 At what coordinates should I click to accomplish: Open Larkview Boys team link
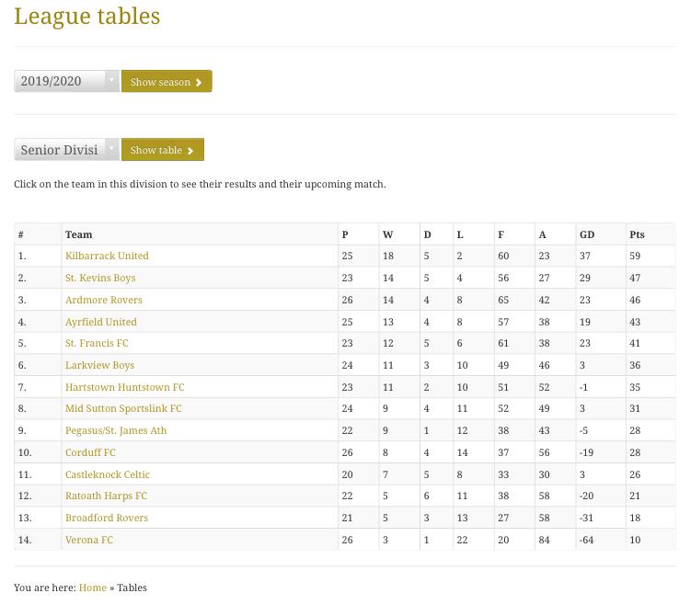click(x=100, y=365)
